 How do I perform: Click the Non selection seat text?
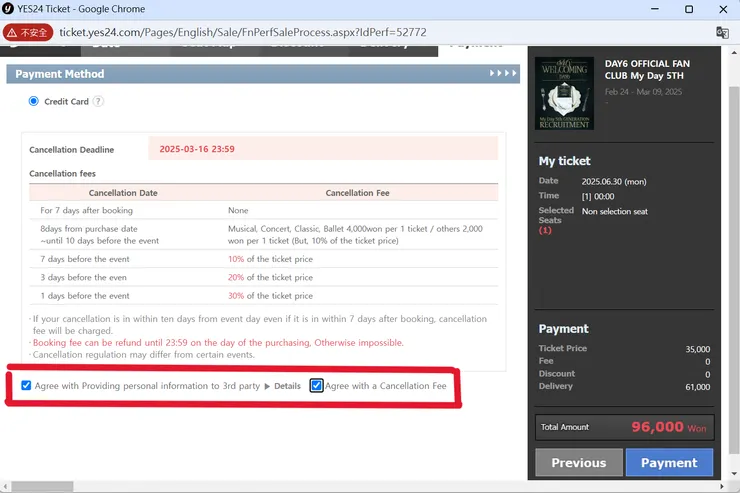[614, 211]
